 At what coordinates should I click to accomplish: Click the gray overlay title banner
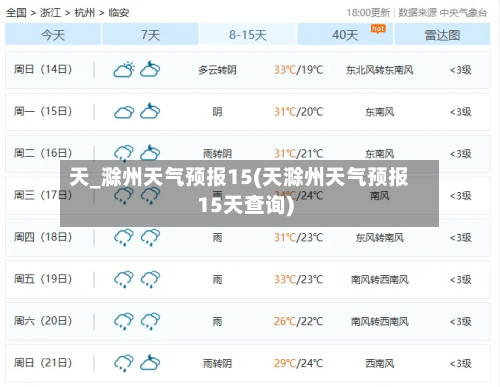click(249, 193)
